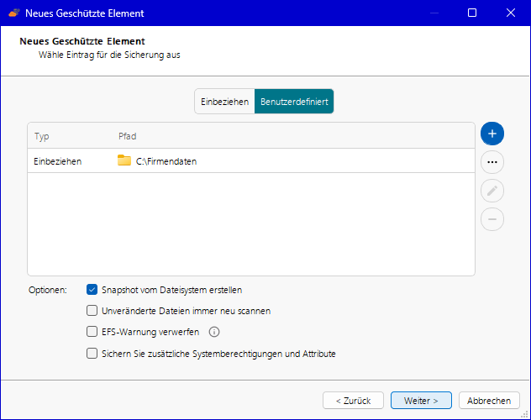Cancel the dialog with Abbrechen

(x=489, y=401)
